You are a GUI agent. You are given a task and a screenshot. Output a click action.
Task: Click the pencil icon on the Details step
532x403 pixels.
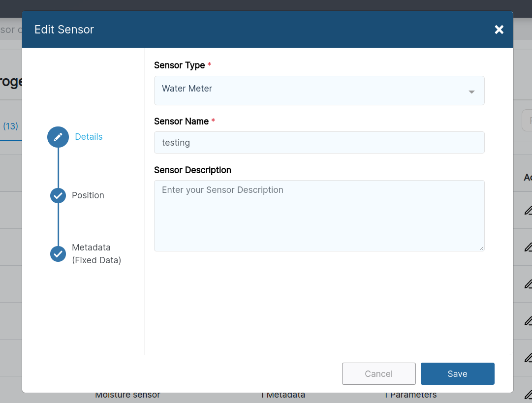tap(58, 137)
